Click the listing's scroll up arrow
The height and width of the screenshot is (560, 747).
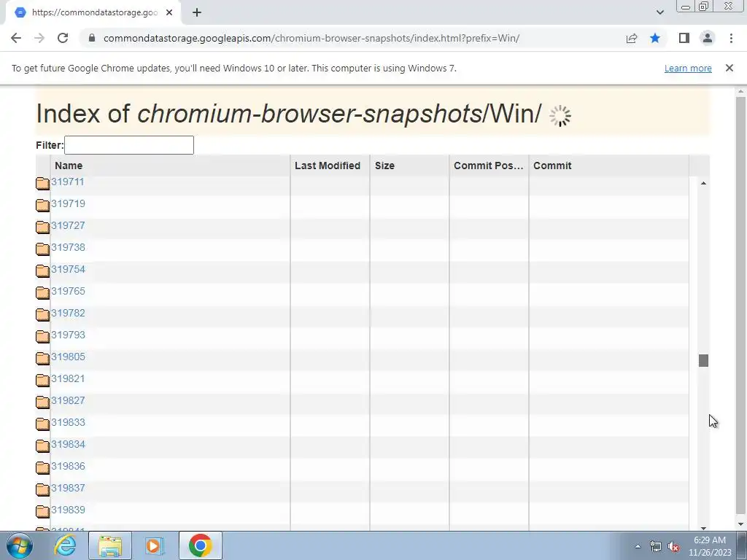click(x=704, y=183)
